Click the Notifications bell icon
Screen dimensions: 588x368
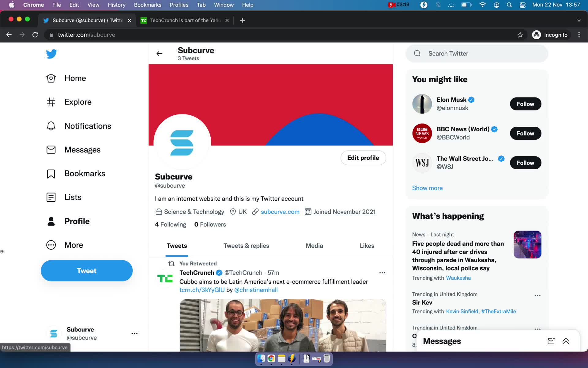coord(51,125)
